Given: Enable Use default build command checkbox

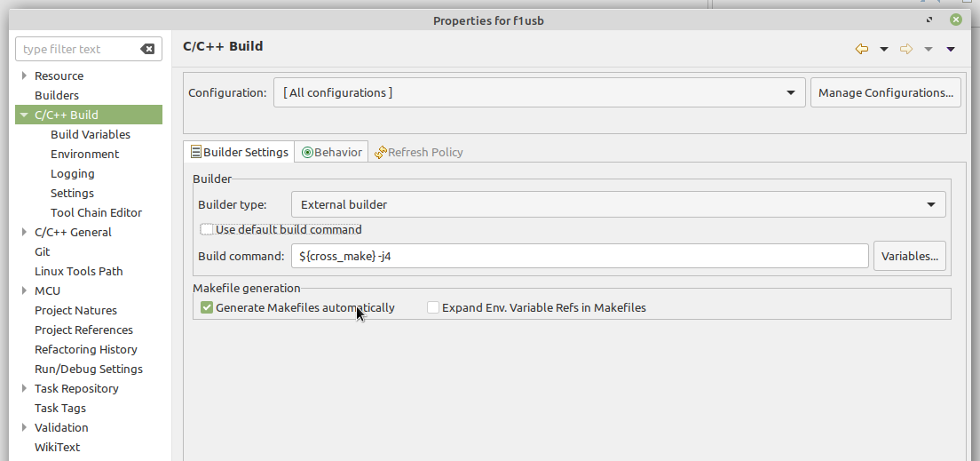Looking at the screenshot, I should pyautogui.click(x=207, y=229).
